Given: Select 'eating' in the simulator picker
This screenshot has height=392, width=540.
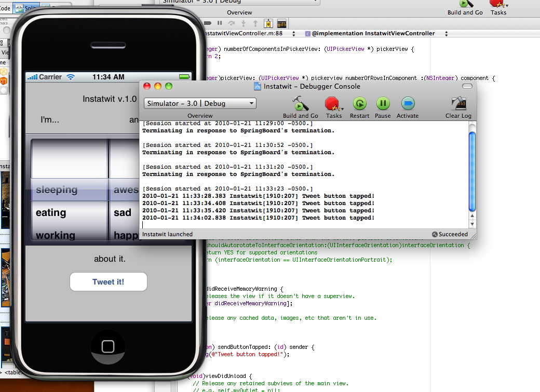Looking at the screenshot, I should [51, 212].
